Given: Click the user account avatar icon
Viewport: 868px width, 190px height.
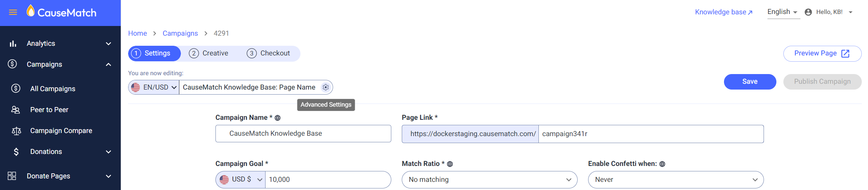Looking at the screenshot, I should (x=808, y=12).
